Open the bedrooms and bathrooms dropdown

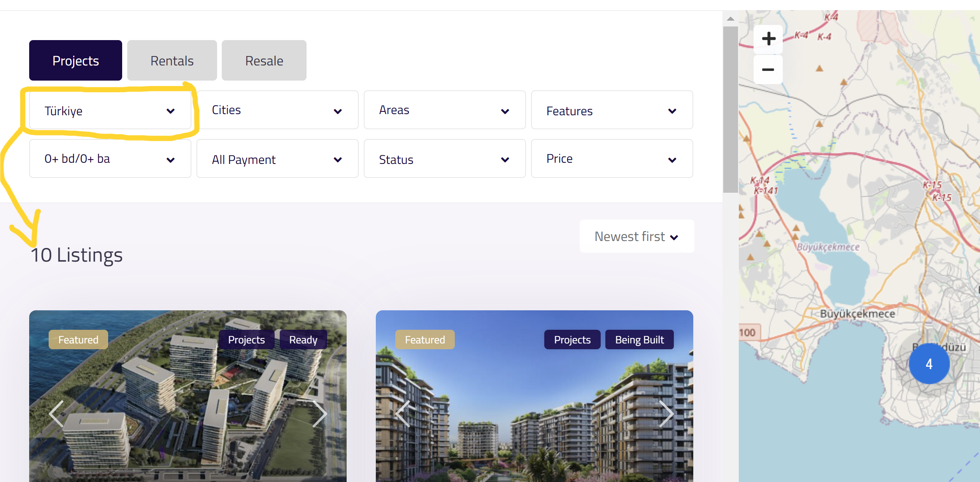[110, 159]
